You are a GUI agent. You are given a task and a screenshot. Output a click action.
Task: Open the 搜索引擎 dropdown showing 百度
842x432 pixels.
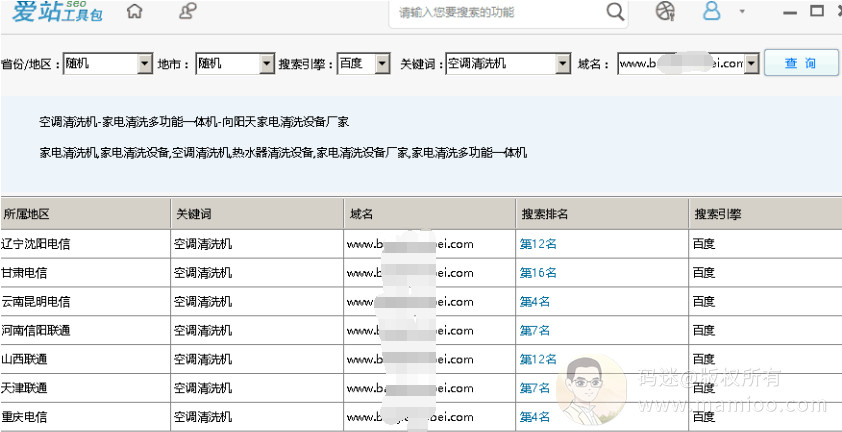click(382, 63)
